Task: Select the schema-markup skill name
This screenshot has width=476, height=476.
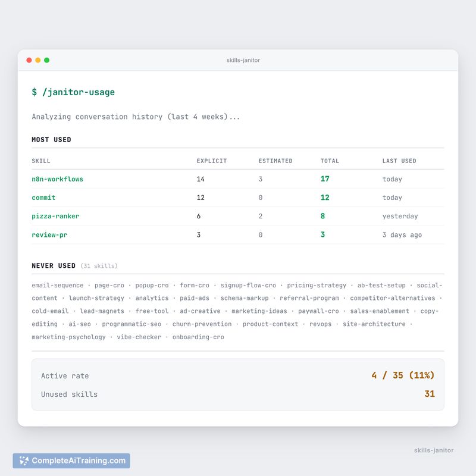Action: [245, 298]
